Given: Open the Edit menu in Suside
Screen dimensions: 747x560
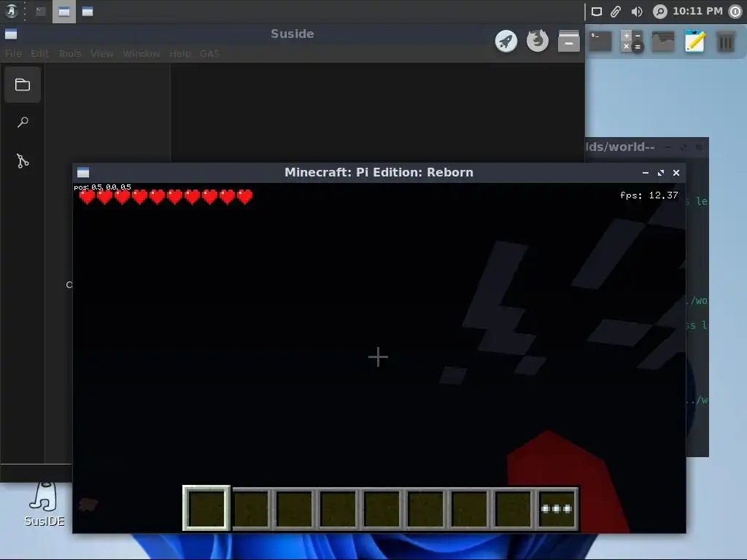Looking at the screenshot, I should 39,53.
